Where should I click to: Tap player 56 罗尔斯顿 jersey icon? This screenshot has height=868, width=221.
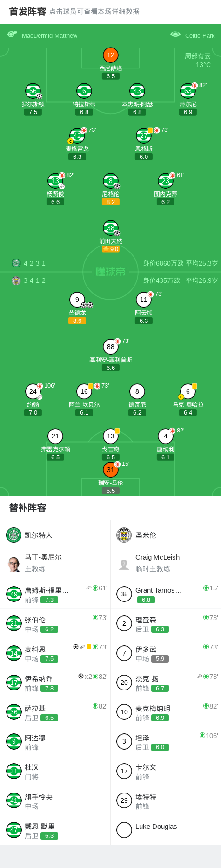pyautogui.click(x=33, y=91)
